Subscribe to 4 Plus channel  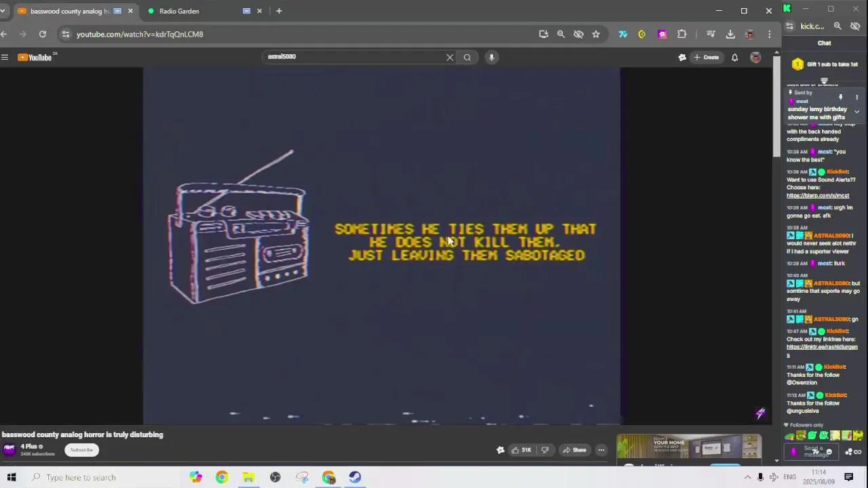(81, 450)
